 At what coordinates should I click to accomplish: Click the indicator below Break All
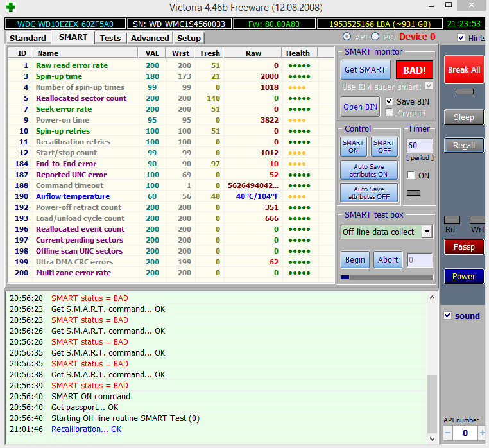(465, 91)
